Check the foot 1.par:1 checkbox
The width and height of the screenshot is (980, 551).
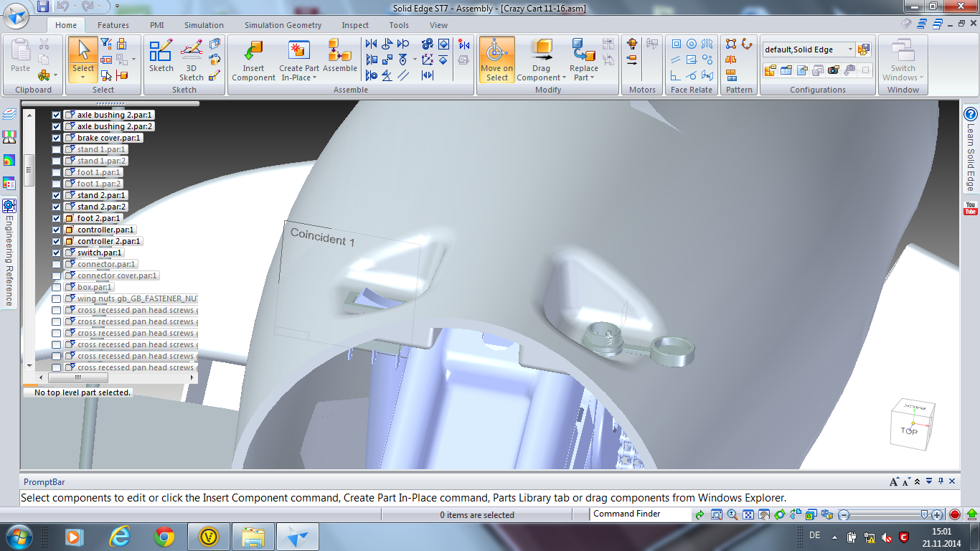[x=57, y=172]
